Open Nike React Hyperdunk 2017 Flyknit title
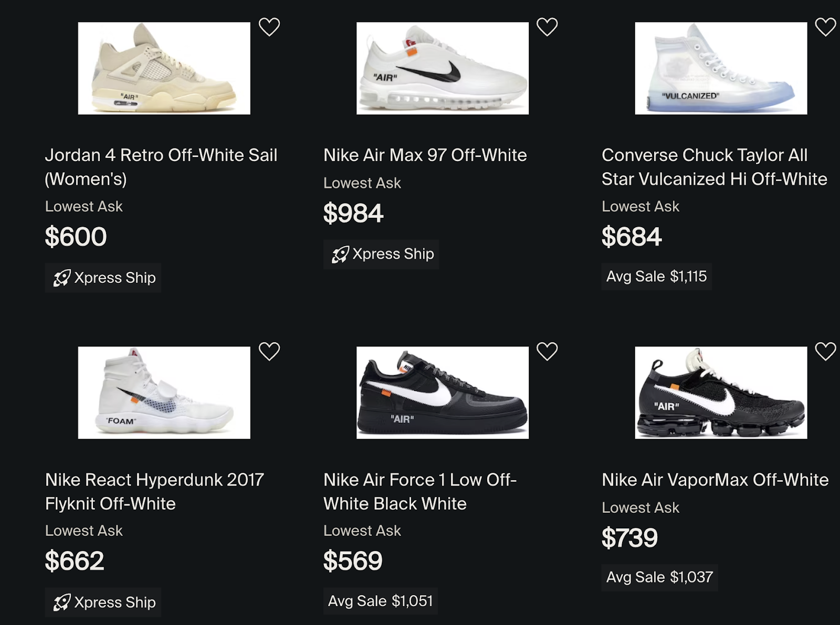The image size is (840, 625). (154, 492)
